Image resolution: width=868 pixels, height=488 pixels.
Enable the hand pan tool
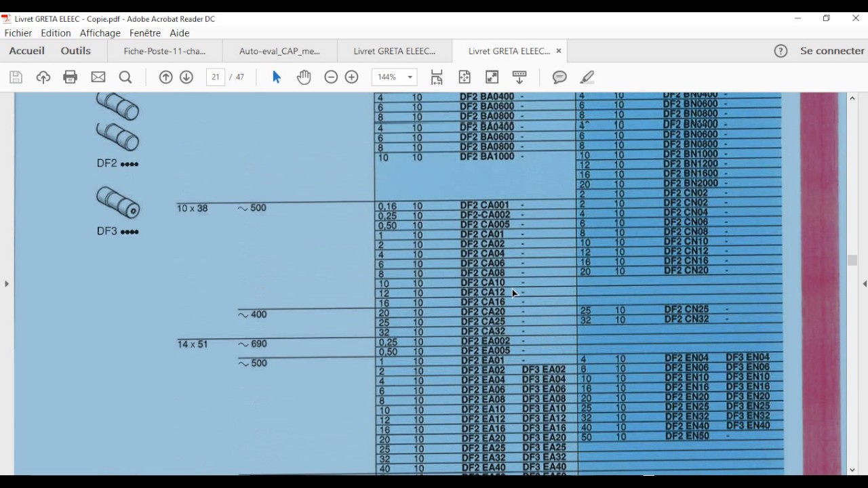point(304,77)
